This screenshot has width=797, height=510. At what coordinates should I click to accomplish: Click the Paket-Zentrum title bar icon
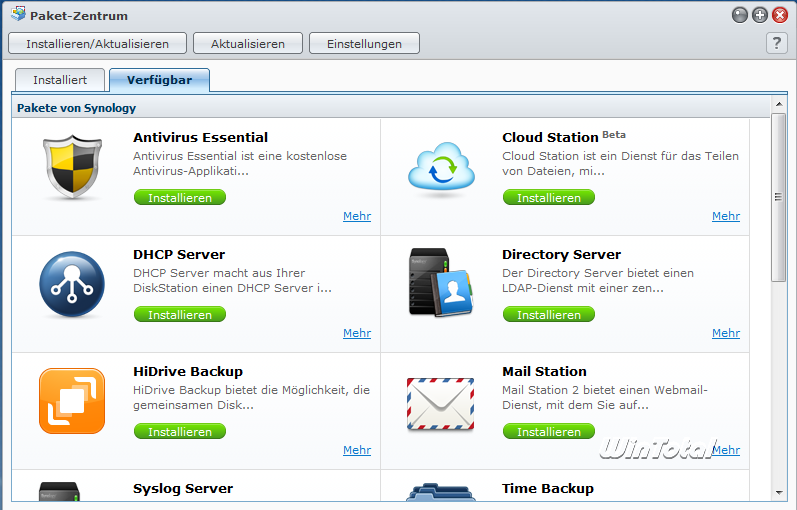18,14
